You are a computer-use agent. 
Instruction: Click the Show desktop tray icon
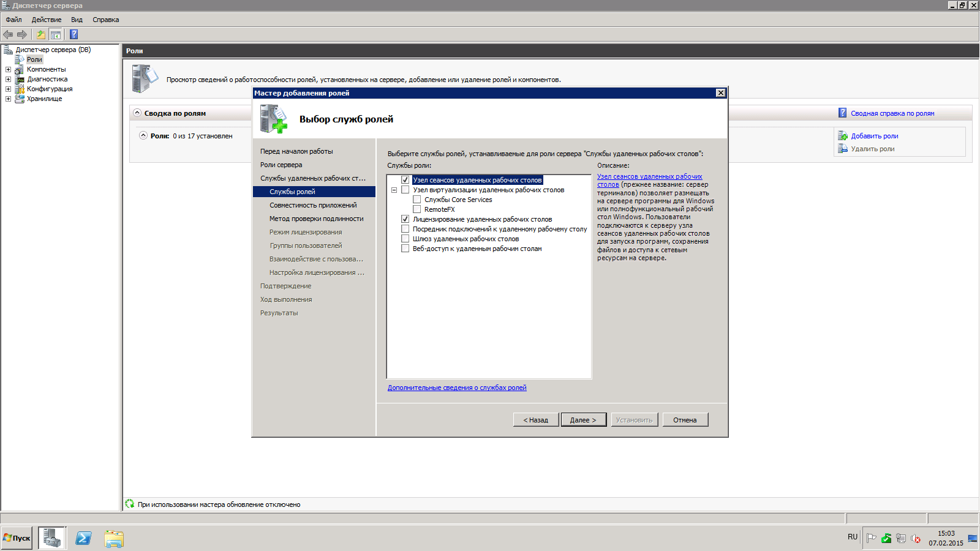pos(973,538)
